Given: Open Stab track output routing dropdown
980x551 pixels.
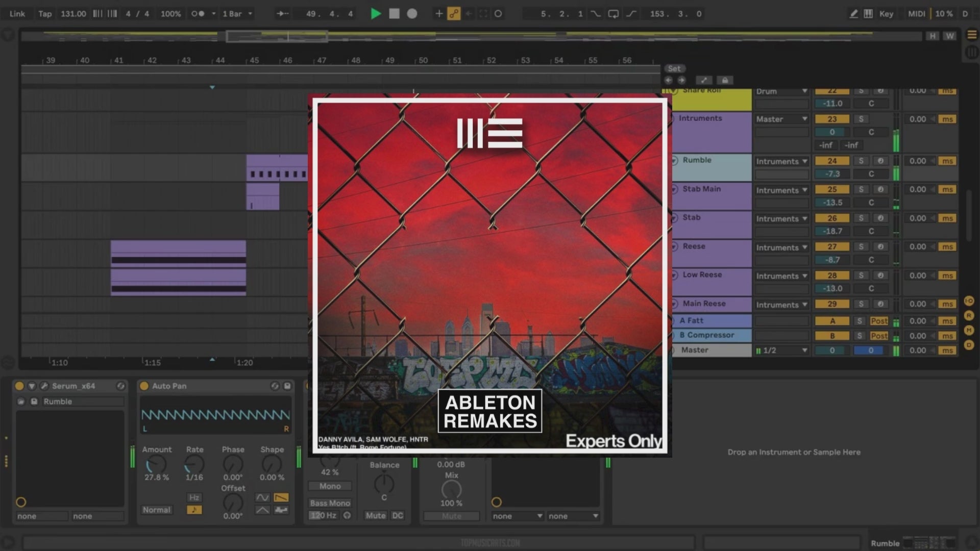Looking at the screenshot, I should (x=782, y=218).
